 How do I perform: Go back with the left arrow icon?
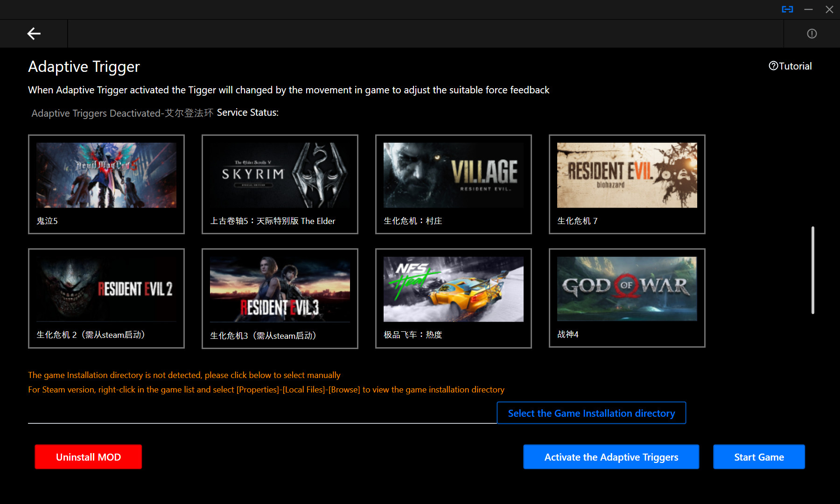coord(34,34)
